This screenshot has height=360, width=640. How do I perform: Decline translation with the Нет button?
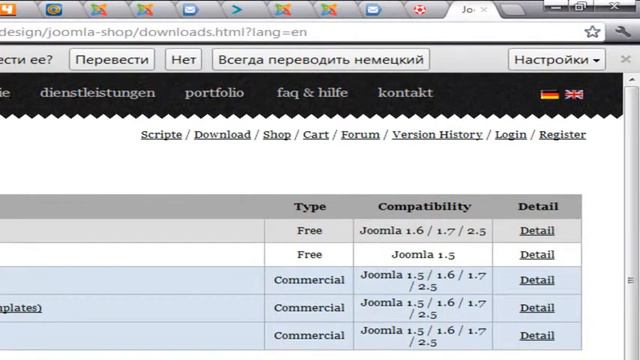[x=183, y=60]
